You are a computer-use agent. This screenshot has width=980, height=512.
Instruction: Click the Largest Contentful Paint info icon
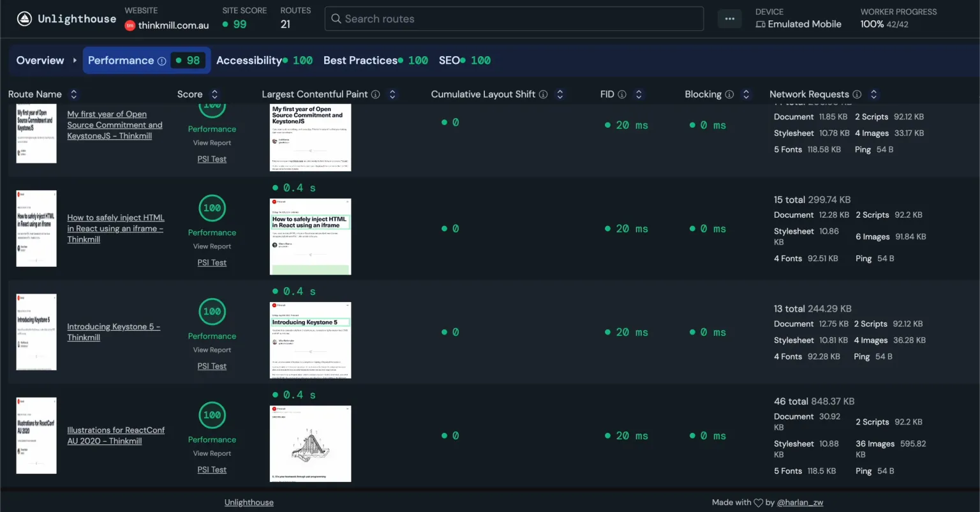tap(376, 94)
